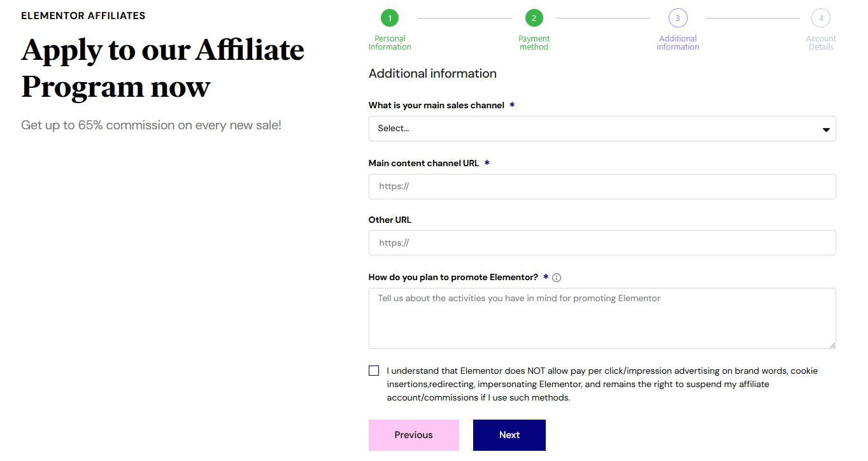Click the green checkmark for Personal Information step

390,18
